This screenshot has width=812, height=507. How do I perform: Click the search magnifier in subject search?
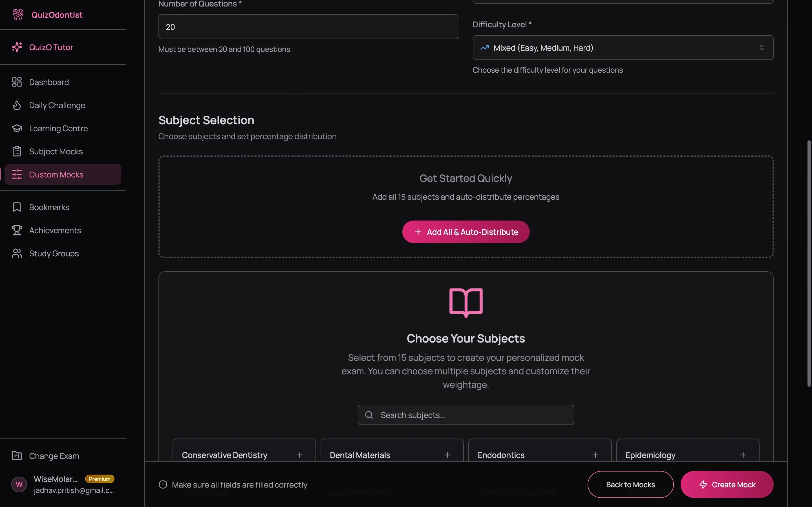(x=369, y=415)
